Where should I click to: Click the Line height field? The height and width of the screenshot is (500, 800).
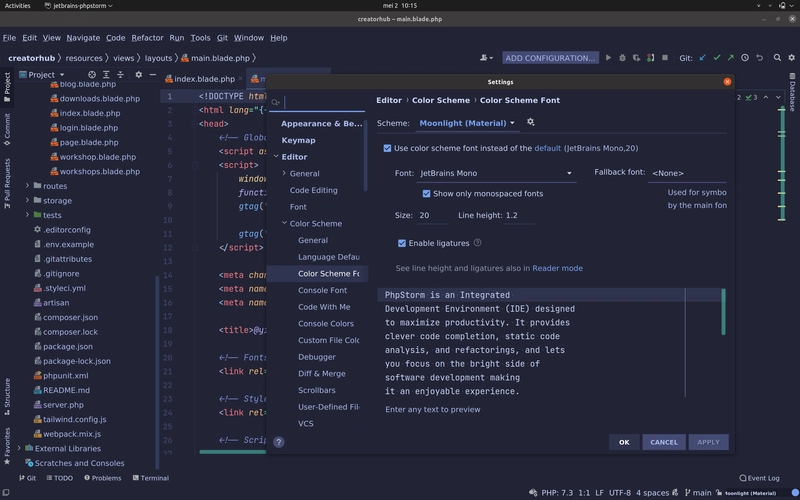click(519, 215)
